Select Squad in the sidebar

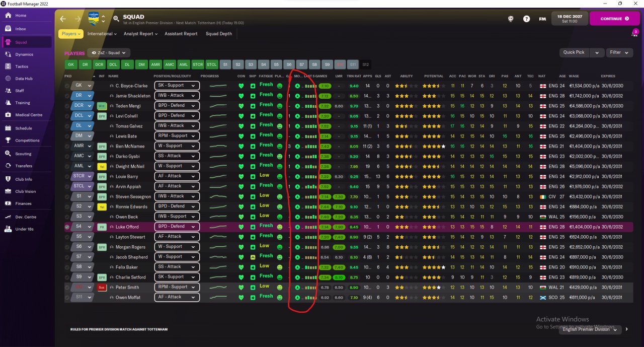pyautogui.click(x=27, y=42)
